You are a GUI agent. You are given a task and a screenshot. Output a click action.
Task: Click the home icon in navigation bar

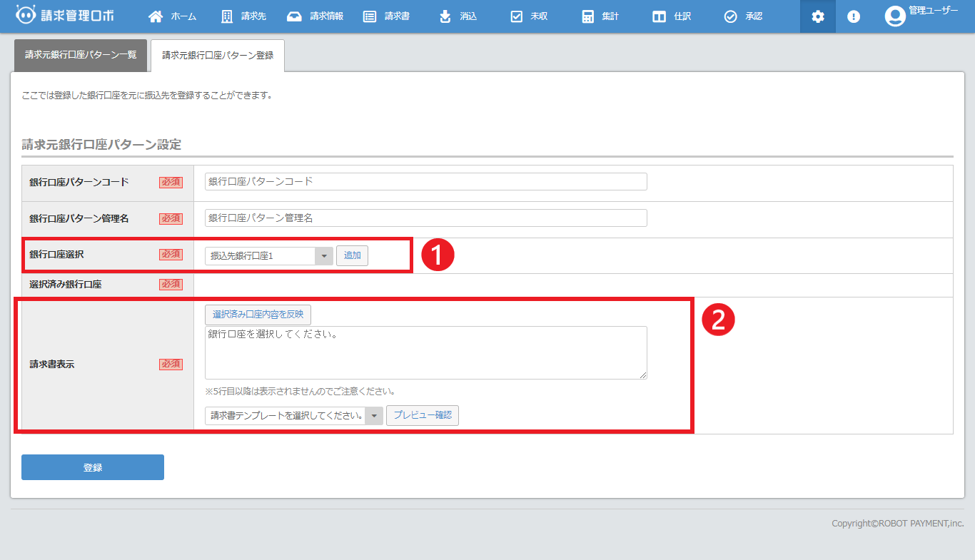(155, 16)
